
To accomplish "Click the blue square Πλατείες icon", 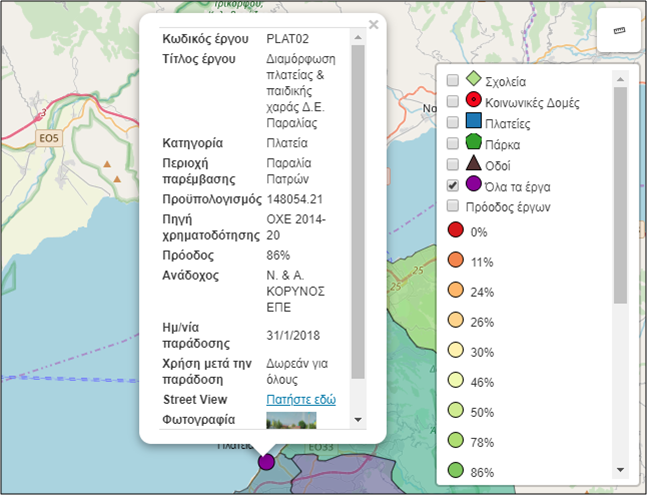I will (x=474, y=123).
